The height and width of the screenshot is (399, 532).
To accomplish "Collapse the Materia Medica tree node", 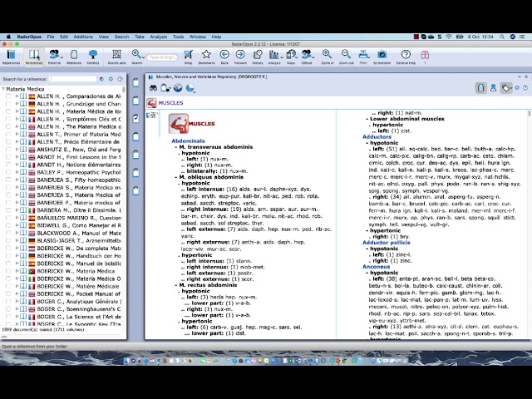I will [x=3, y=89].
